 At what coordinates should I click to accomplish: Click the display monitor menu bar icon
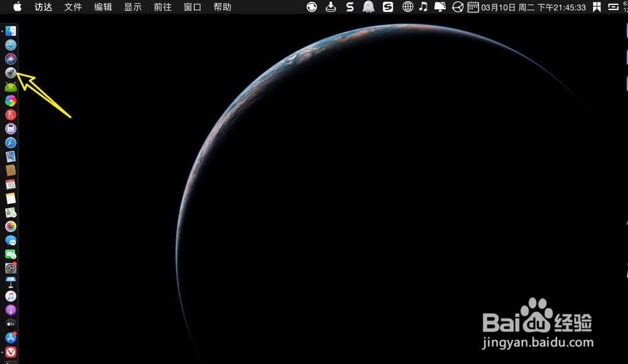point(440,7)
